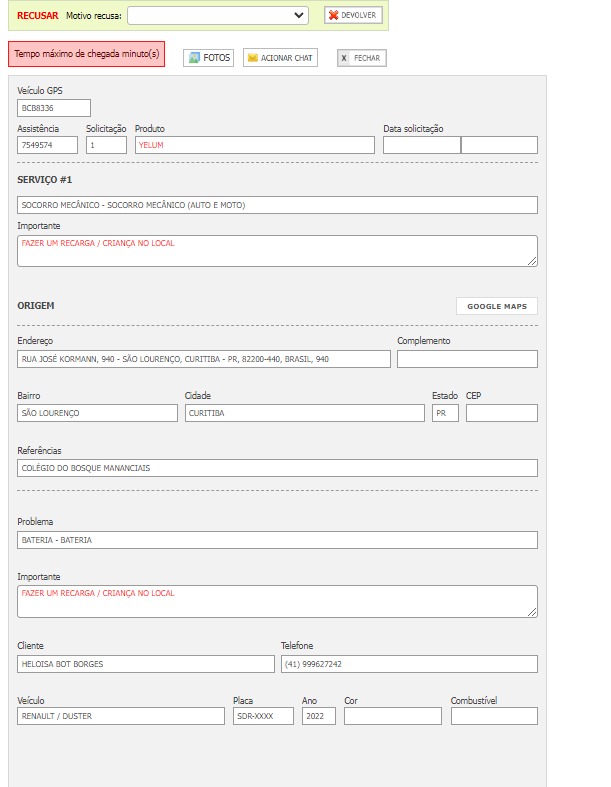Close the form with FECHAR
Screen dimensions: 611x787
[361, 58]
